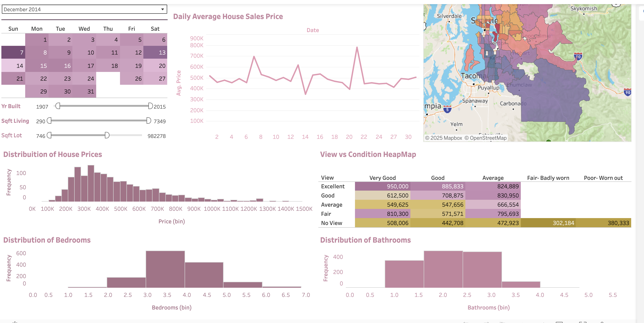Click the Distribution of Bathrooms title
Screen dimensions: 644x323
(365, 240)
